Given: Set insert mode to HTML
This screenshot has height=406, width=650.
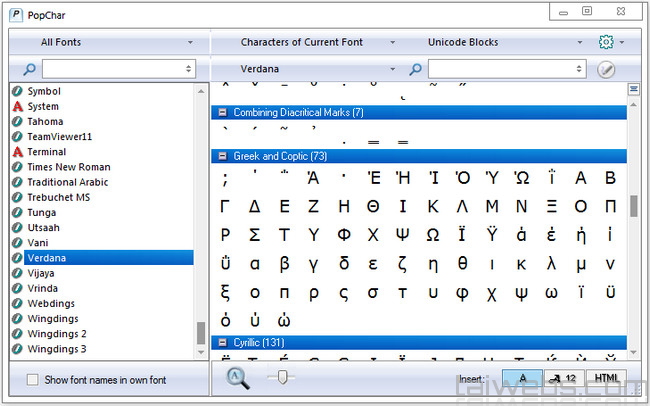Looking at the screenshot, I should (x=605, y=377).
